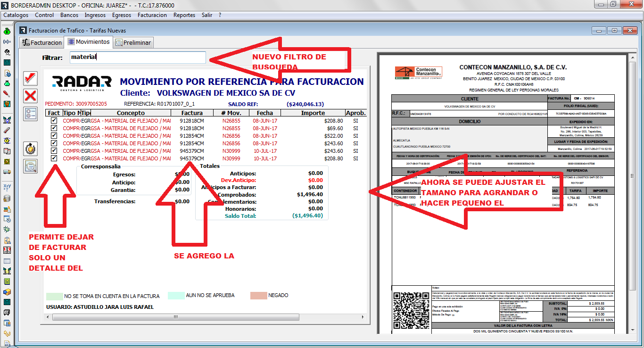Switch to the Facturacion tab

tap(42, 42)
